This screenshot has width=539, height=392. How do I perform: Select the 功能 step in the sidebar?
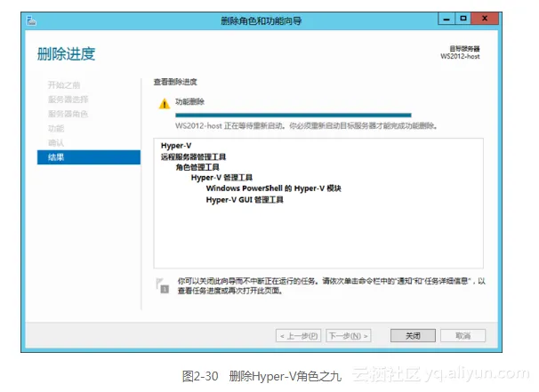pos(56,129)
